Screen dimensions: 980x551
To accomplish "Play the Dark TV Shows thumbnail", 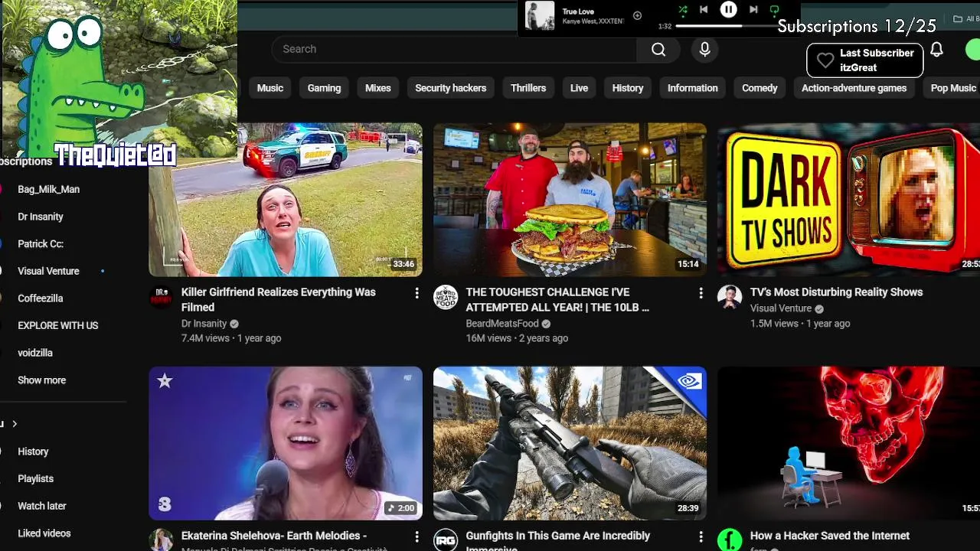I will coord(848,200).
